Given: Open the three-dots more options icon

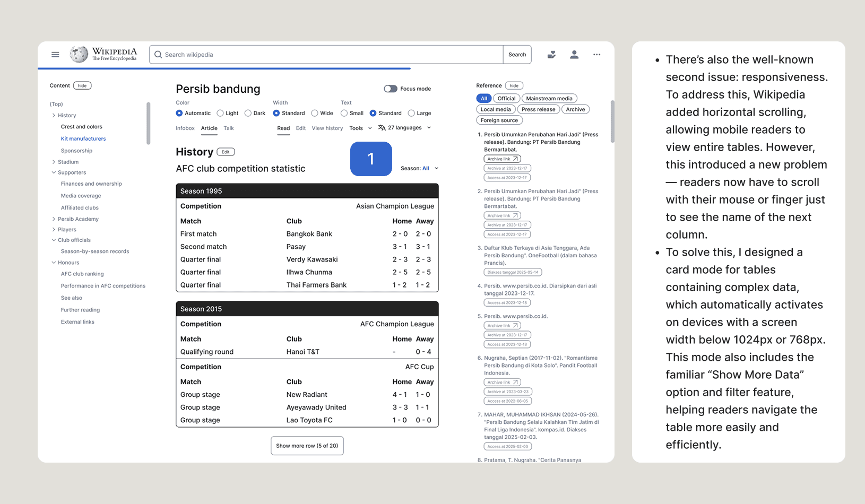Looking at the screenshot, I should 597,55.
